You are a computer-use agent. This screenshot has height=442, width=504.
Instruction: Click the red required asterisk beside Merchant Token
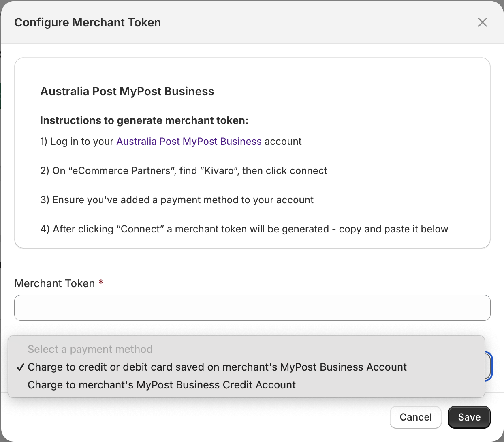(x=101, y=283)
